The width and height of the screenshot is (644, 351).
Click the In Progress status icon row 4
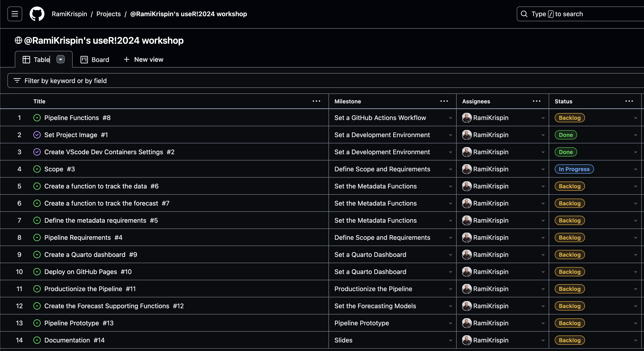coord(574,169)
